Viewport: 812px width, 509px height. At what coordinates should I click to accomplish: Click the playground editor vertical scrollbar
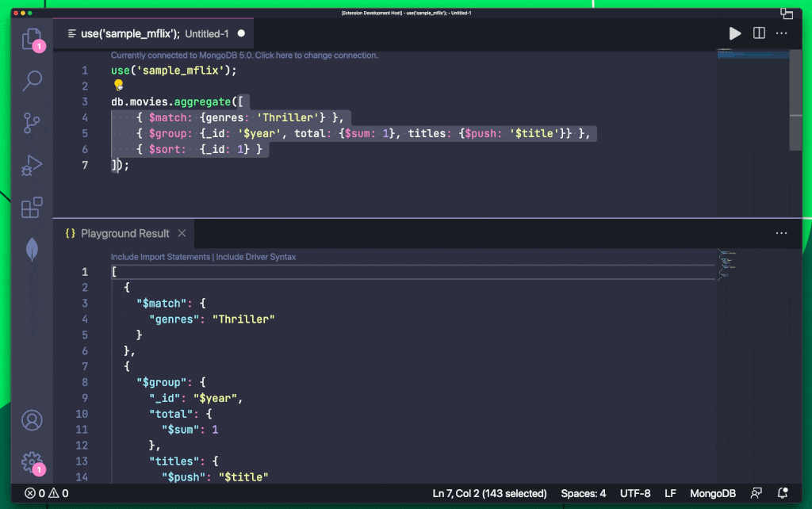point(795,101)
